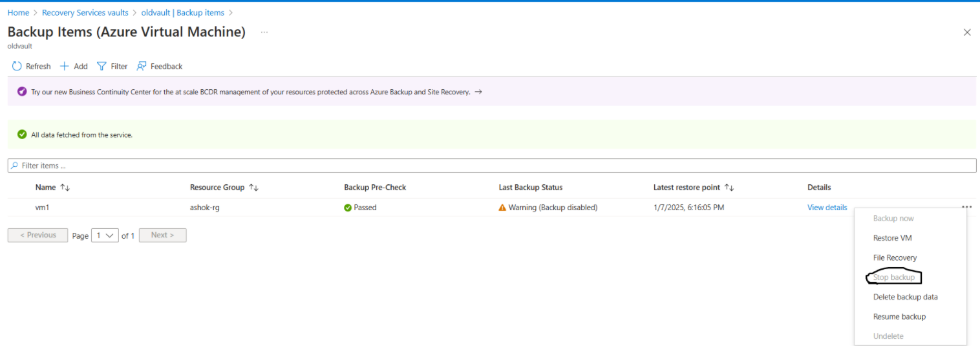The height and width of the screenshot is (346, 980).
Task: Sort by Latest restore point arrows
Action: tap(729, 188)
